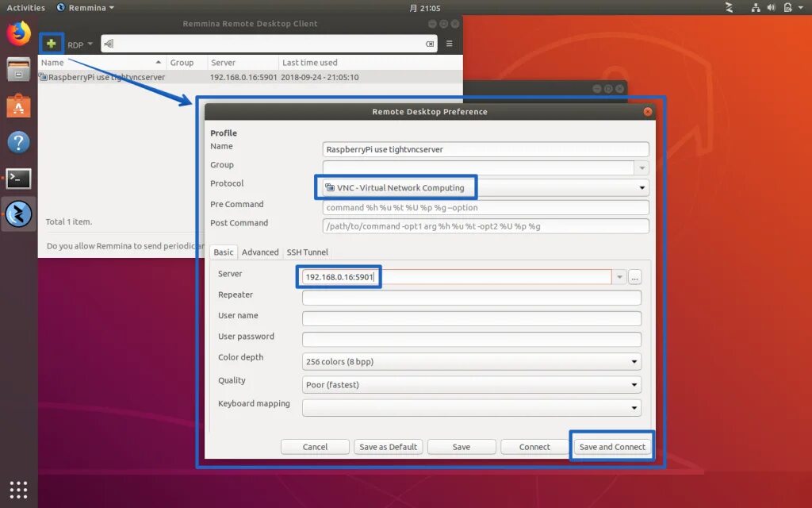Click the 192.168.0.16:5901 server cell in the list
This screenshot has width=812, height=508.
[x=243, y=77]
